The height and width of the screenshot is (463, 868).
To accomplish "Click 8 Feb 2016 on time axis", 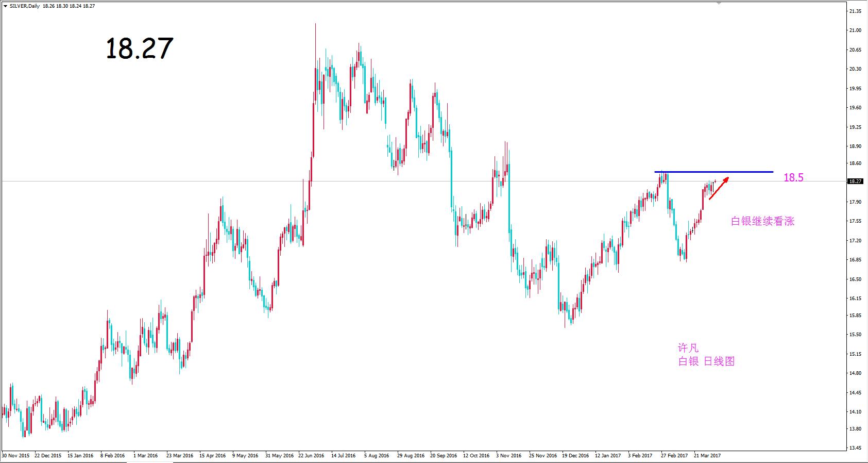I will [x=112, y=456].
